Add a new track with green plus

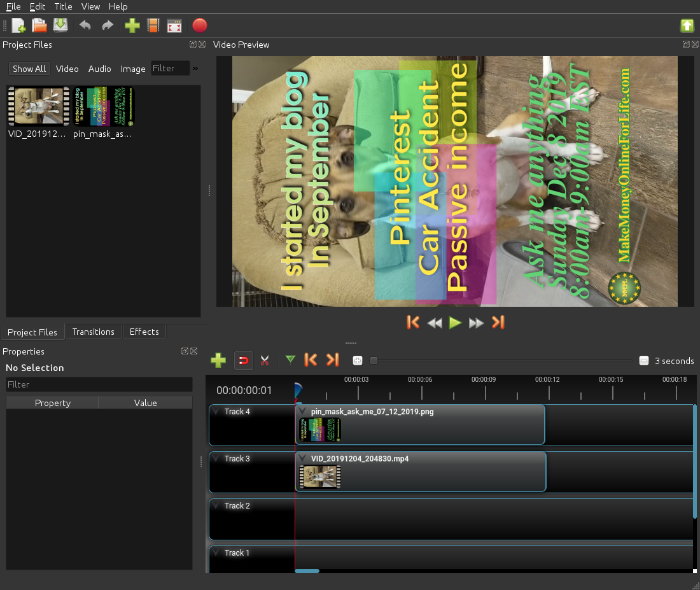[x=218, y=360]
